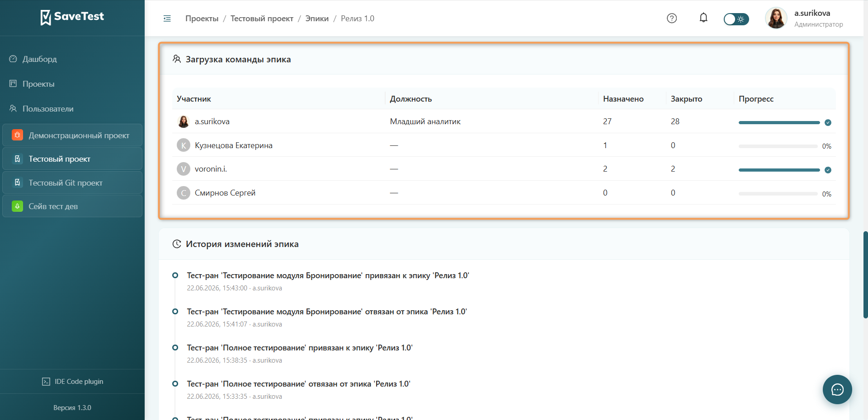The width and height of the screenshot is (868, 420).
Task: Click the SaveTest logo
Action: pyautogui.click(x=72, y=17)
